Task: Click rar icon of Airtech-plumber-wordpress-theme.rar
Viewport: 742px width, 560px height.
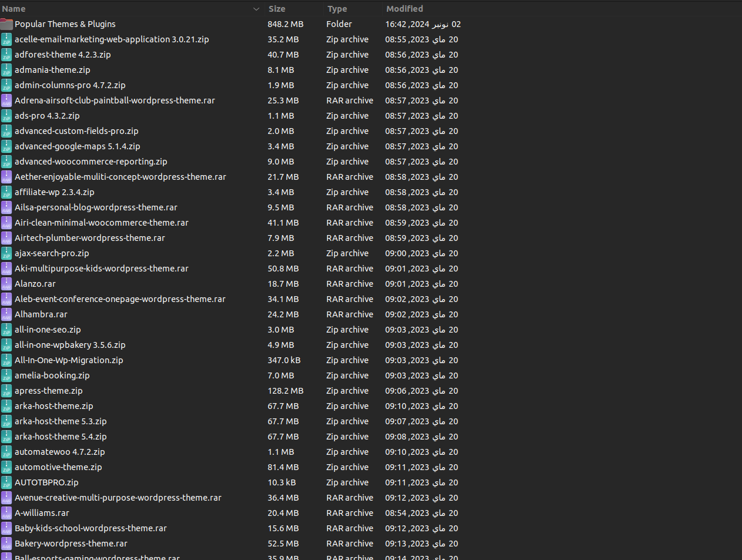Action: coord(6,238)
